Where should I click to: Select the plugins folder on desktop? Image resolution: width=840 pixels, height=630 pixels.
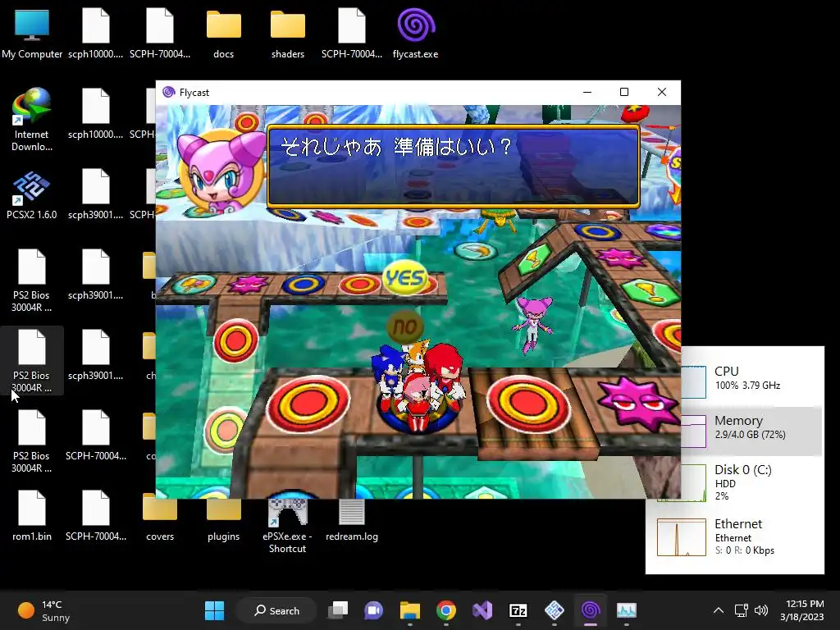pos(223,517)
